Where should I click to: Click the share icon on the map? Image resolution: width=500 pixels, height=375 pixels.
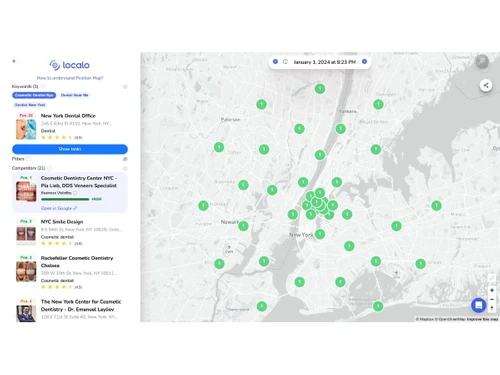click(x=486, y=85)
